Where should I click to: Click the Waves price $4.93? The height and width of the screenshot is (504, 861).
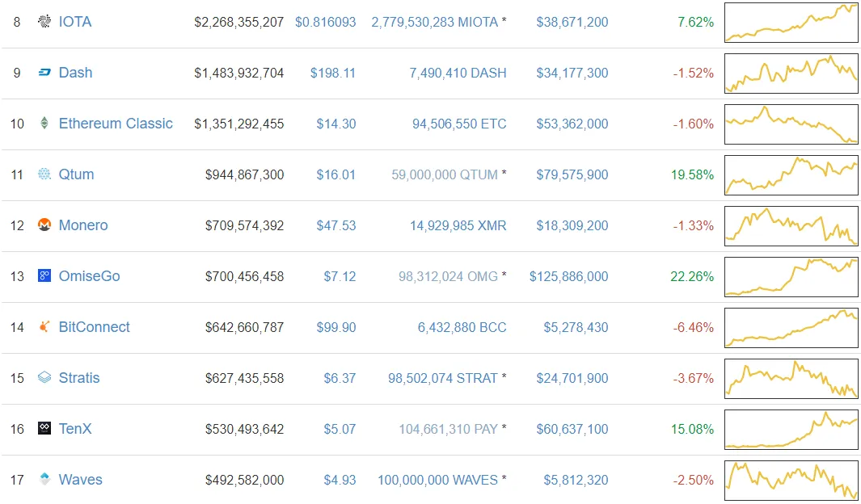(340, 479)
